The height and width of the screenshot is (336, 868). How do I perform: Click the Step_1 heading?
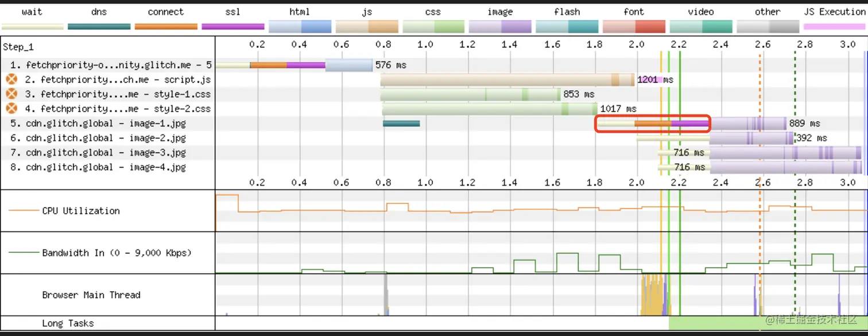pos(18,47)
